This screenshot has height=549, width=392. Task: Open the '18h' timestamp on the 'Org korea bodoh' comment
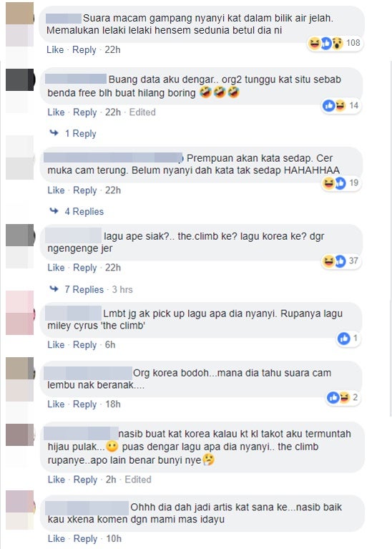(113, 404)
